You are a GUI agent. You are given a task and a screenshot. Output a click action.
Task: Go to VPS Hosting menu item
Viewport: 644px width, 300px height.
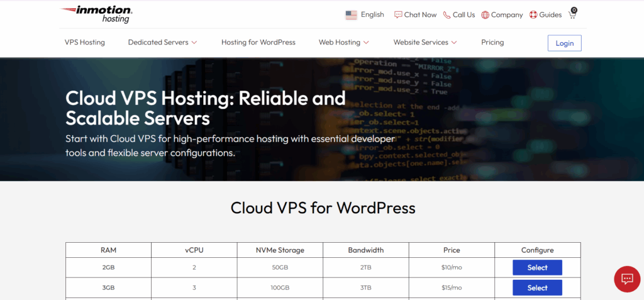point(85,42)
